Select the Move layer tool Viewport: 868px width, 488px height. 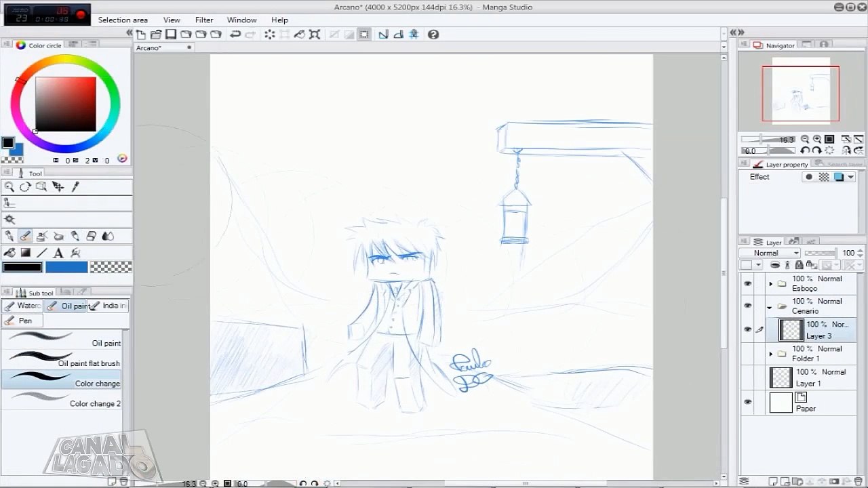click(58, 187)
